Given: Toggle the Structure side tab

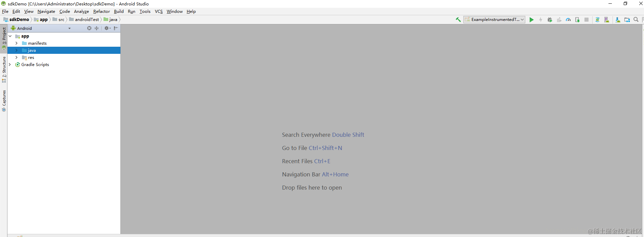Looking at the screenshot, I should [x=4, y=69].
